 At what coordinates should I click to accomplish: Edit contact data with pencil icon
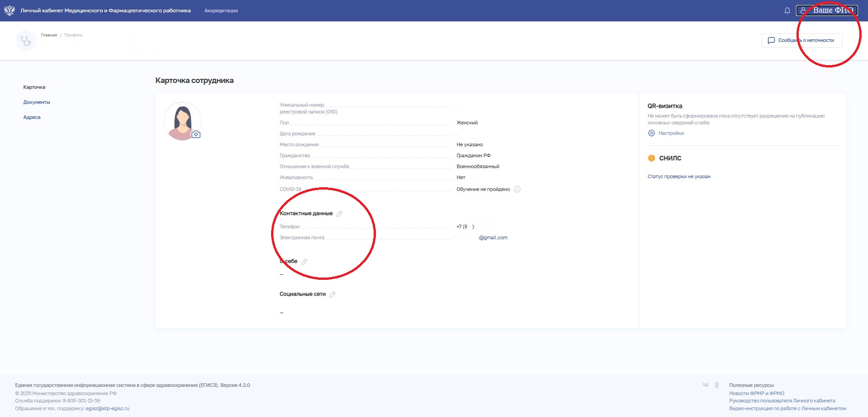pos(339,214)
